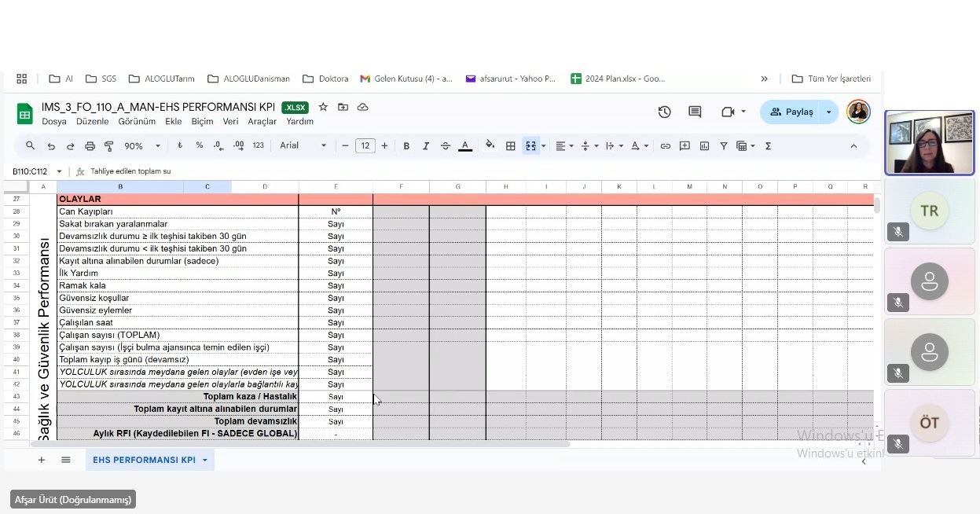Toggle bold formatting
The width and height of the screenshot is (980, 514).
406,146
